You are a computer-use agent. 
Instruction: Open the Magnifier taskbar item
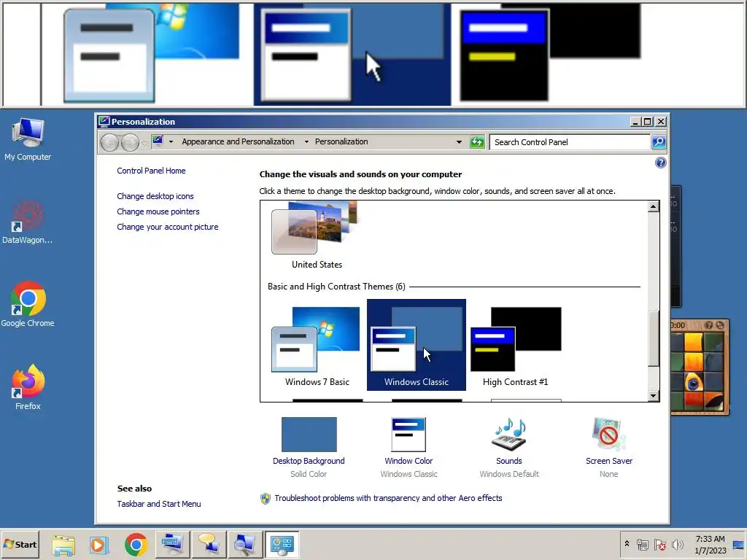coord(245,544)
